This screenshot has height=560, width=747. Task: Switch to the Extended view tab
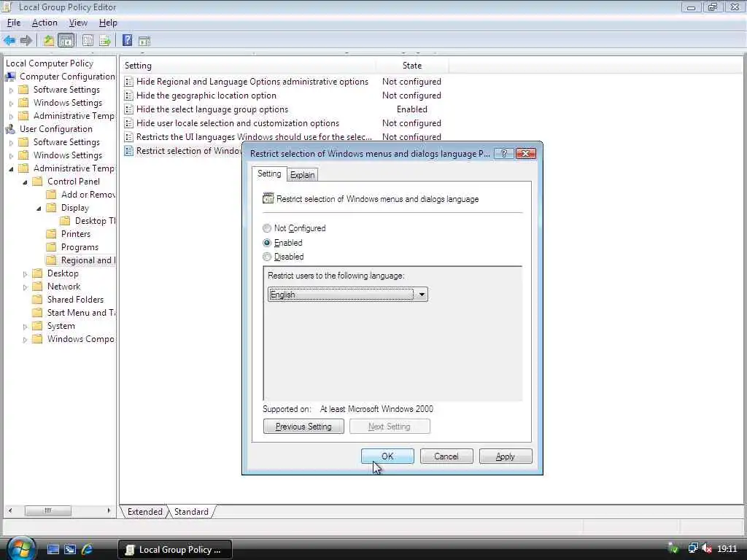[x=145, y=511]
